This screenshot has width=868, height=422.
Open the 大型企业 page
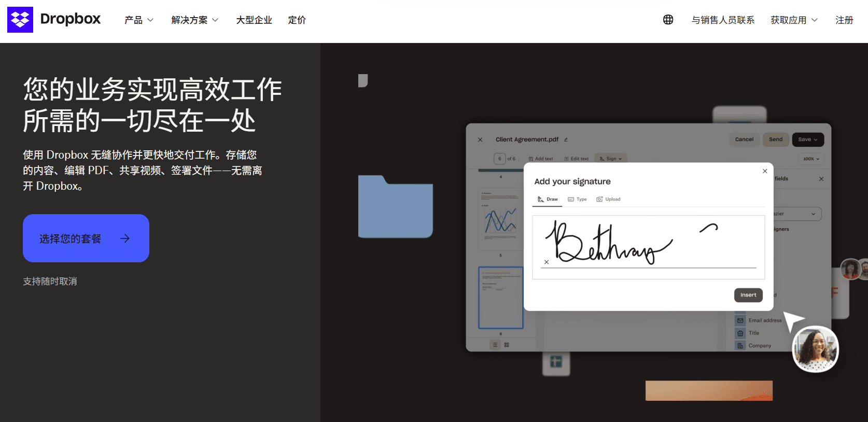[x=254, y=20]
